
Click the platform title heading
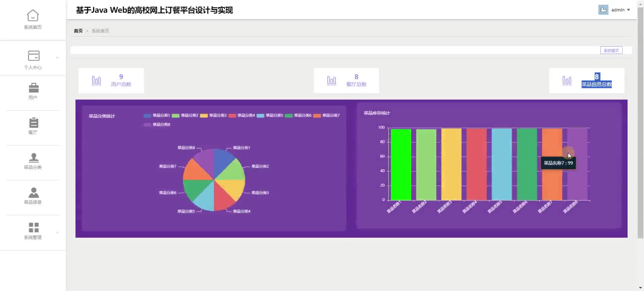(x=154, y=10)
